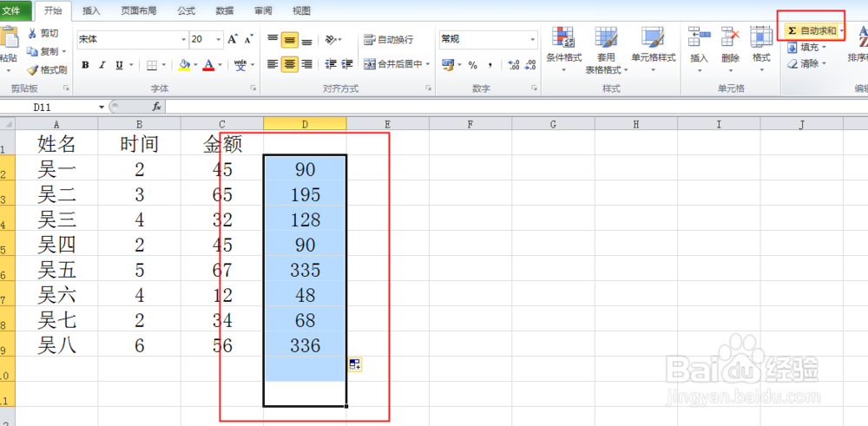Apply comma style number format

[x=490, y=65]
